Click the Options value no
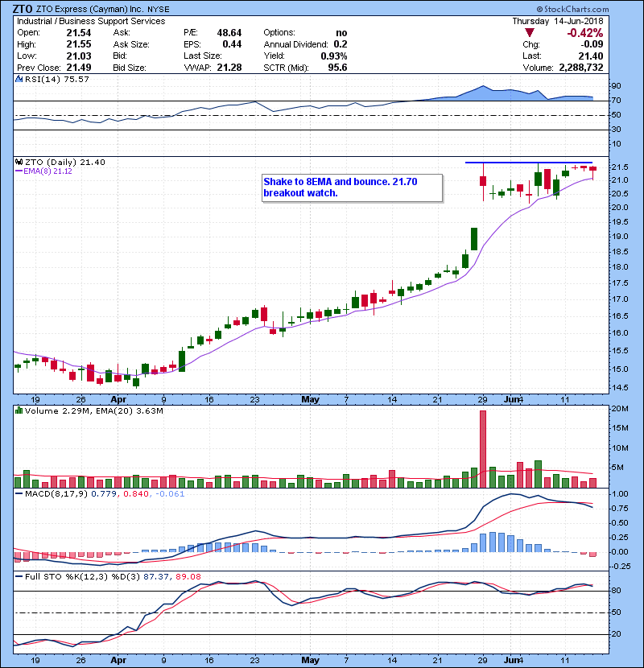 click(341, 33)
